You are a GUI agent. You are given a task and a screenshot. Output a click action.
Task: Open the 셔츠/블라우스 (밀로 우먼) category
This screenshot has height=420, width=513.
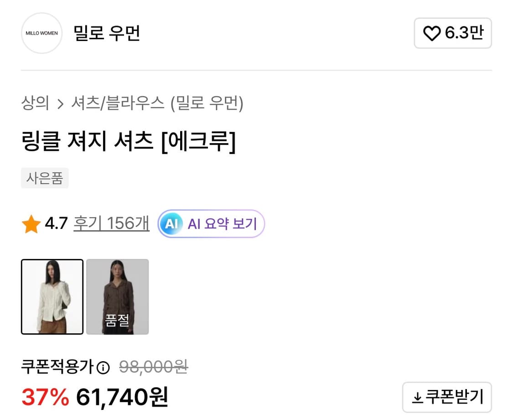tap(158, 104)
